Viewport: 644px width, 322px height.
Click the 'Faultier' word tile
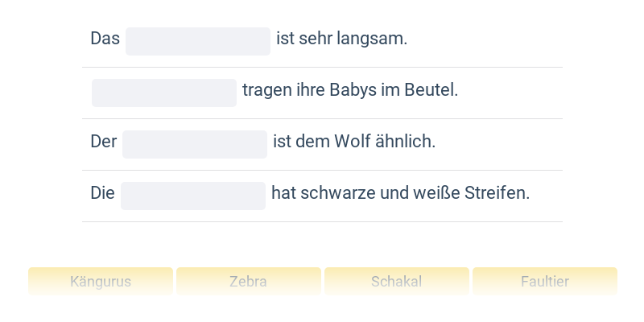coord(545,282)
